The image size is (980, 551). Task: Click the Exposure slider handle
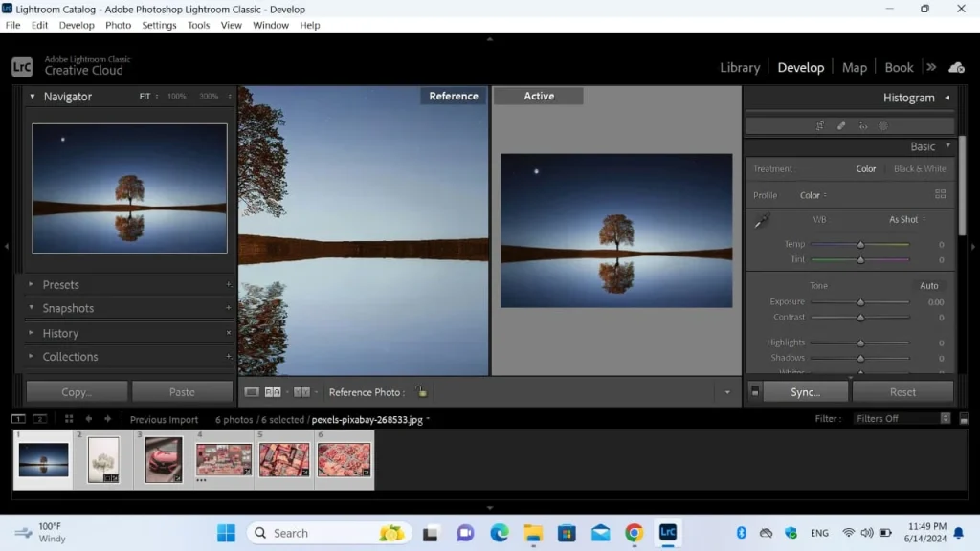(x=860, y=301)
